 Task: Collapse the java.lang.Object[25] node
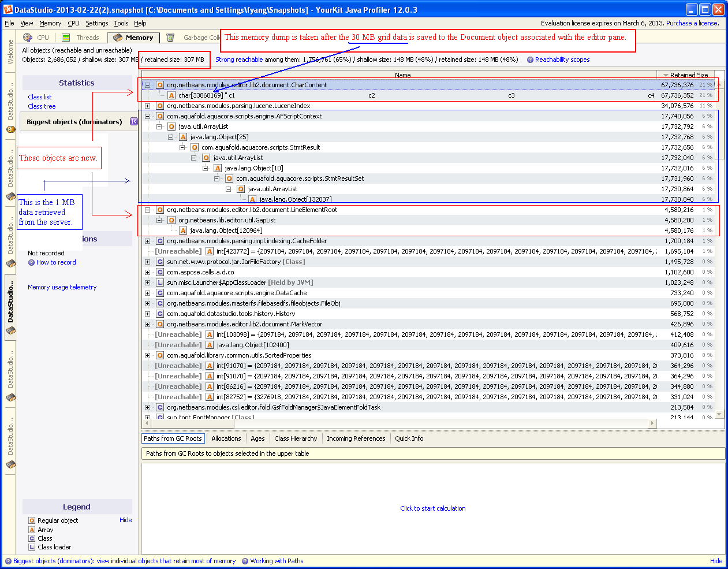pyautogui.click(x=170, y=137)
